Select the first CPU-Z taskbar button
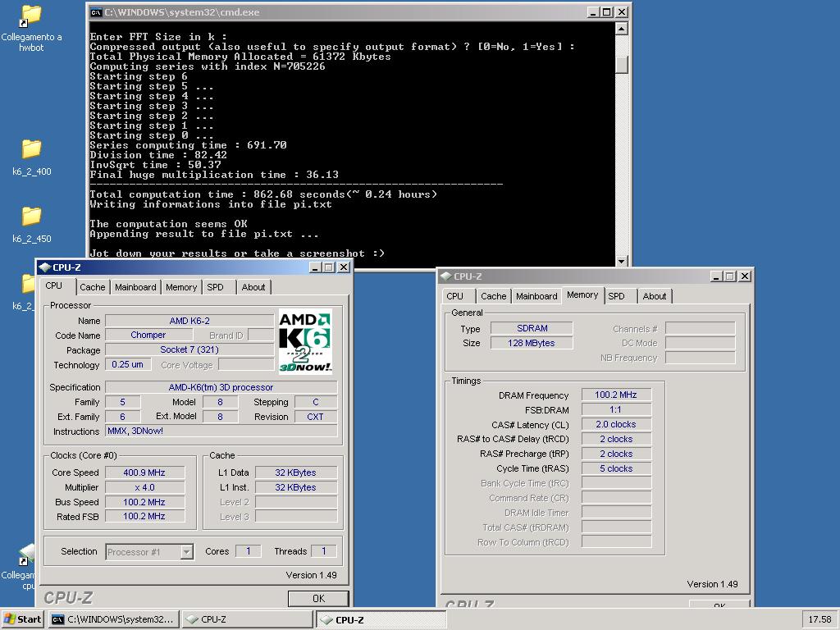 coord(247,619)
